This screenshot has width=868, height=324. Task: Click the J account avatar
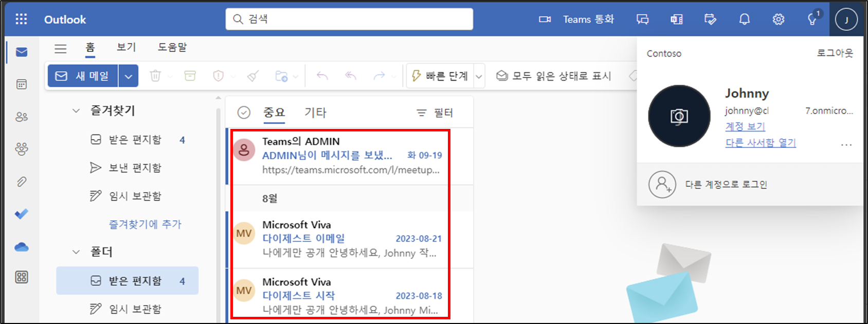tap(846, 20)
